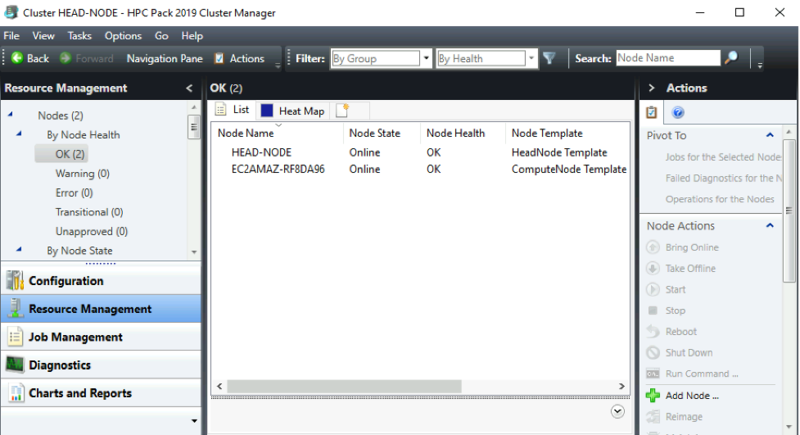Open the Options menu

pyautogui.click(x=123, y=36)
